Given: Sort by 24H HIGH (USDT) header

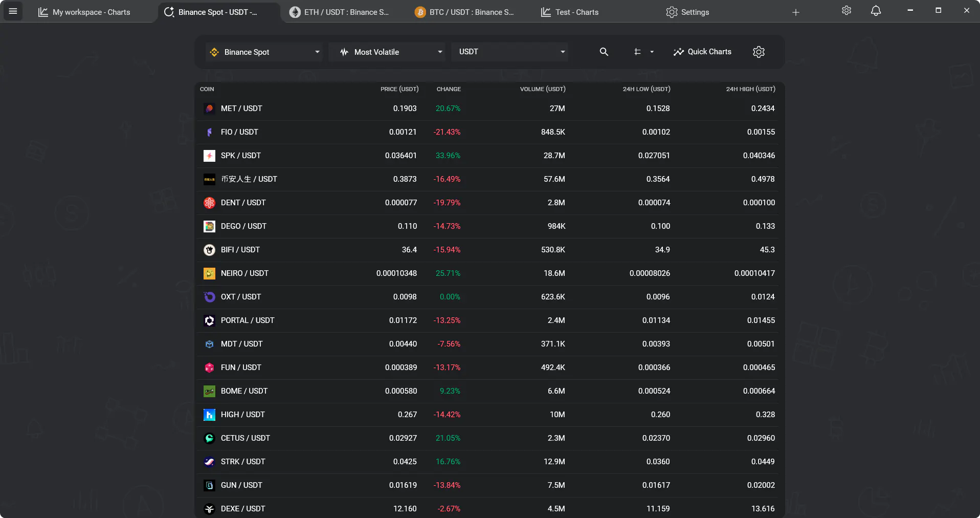Looking at the screenshot, I should point(750,89).
